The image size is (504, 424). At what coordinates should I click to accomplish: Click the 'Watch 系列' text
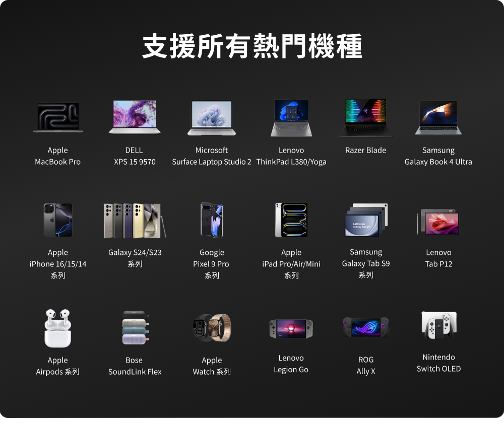[x=212, y=372]
